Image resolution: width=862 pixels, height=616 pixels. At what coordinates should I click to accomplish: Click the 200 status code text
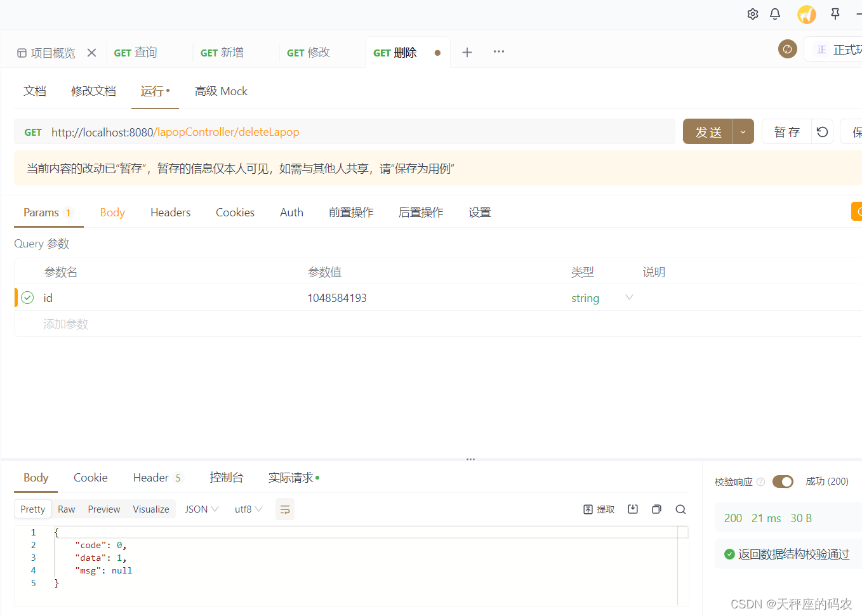tap(733, 518)
